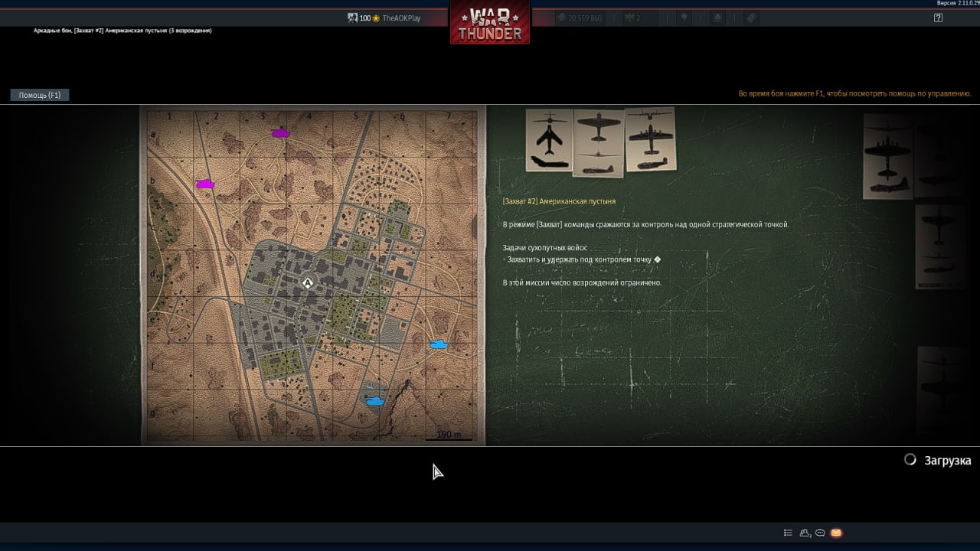
Task: Click the blue tank near map row f
Action: click(439, 344)
